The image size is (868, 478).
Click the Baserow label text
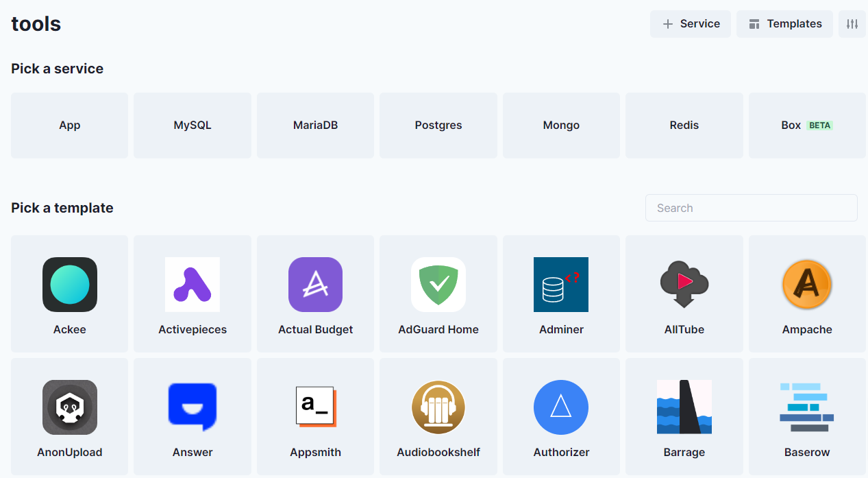(807, 453)
